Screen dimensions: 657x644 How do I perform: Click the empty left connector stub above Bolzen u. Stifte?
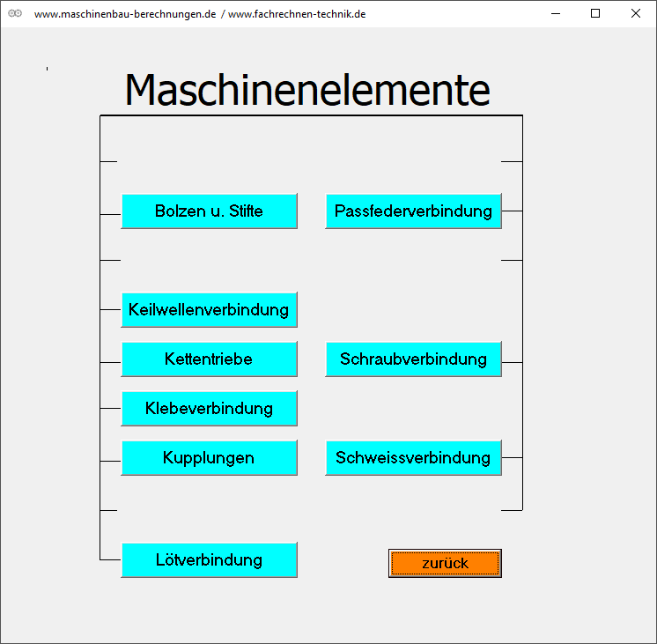109,162
